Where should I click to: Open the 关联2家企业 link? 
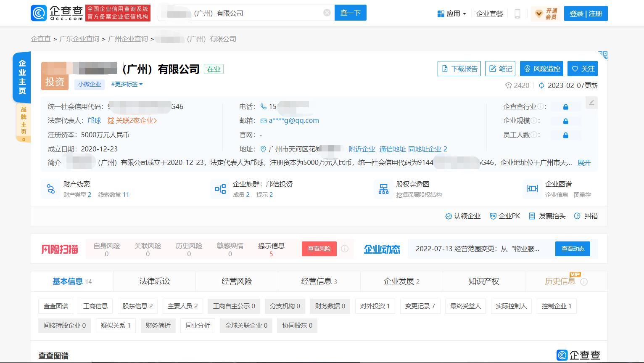(132, 121)
